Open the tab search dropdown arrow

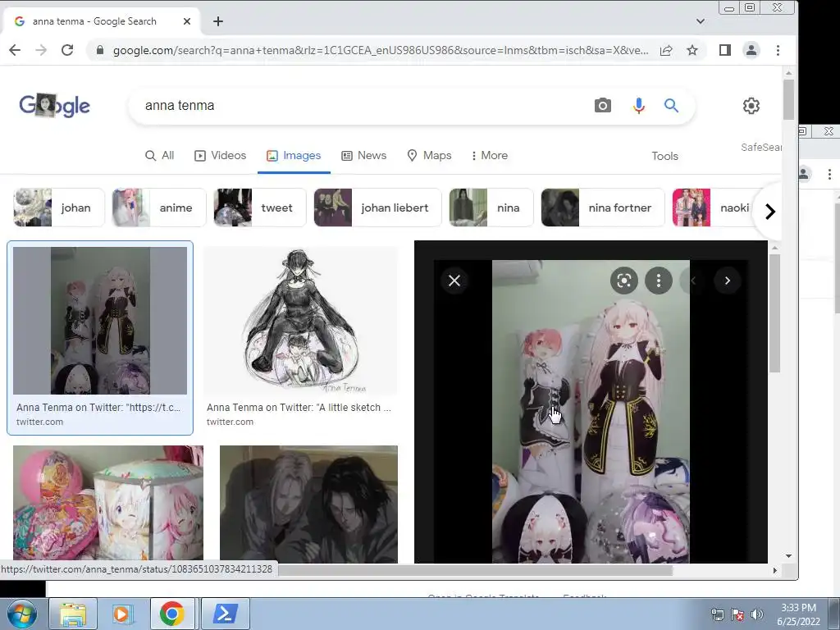701,21
